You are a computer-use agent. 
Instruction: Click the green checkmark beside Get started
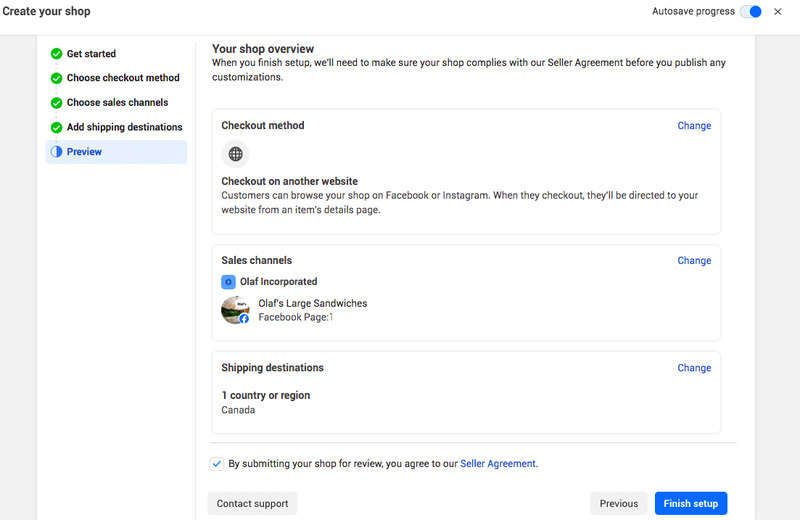pyautogui.click(x=56, y=54)
